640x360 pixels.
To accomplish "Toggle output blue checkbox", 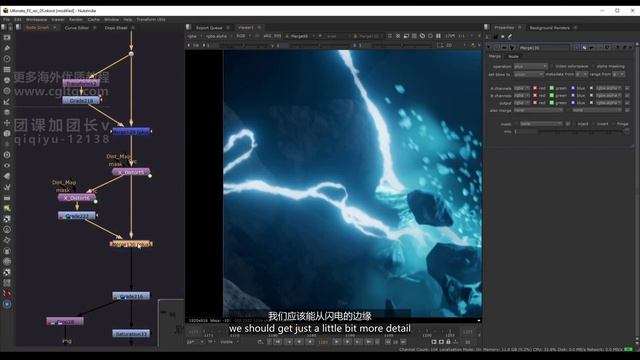I will pyautogui.click(x=573, y=103).
